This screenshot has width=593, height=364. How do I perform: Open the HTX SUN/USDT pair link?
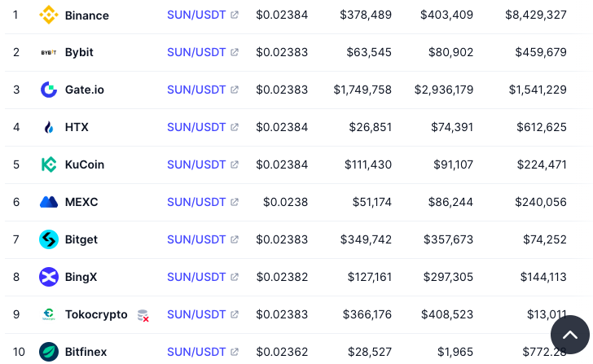(196, 127)
